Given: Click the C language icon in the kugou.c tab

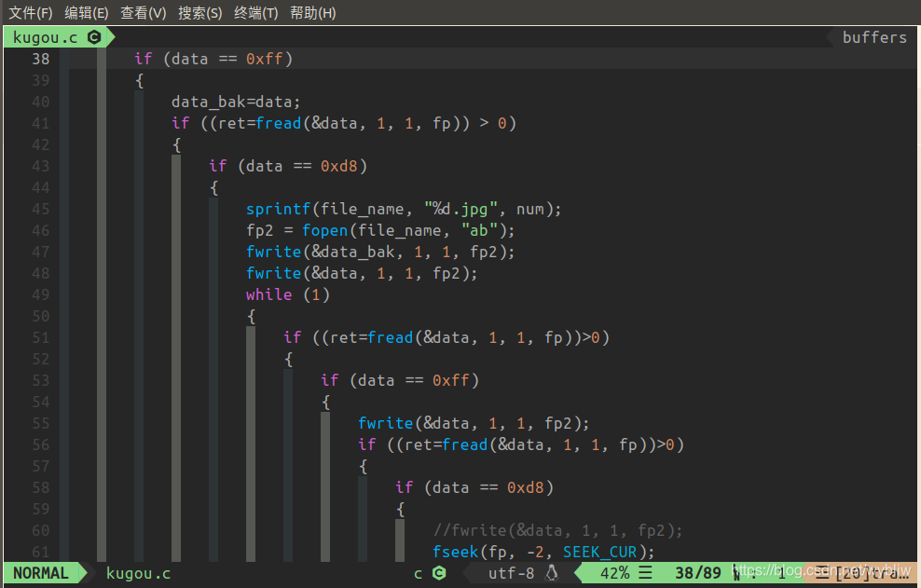Looking at the screenshot, I should pyautogui.click(x=94, y=37).
